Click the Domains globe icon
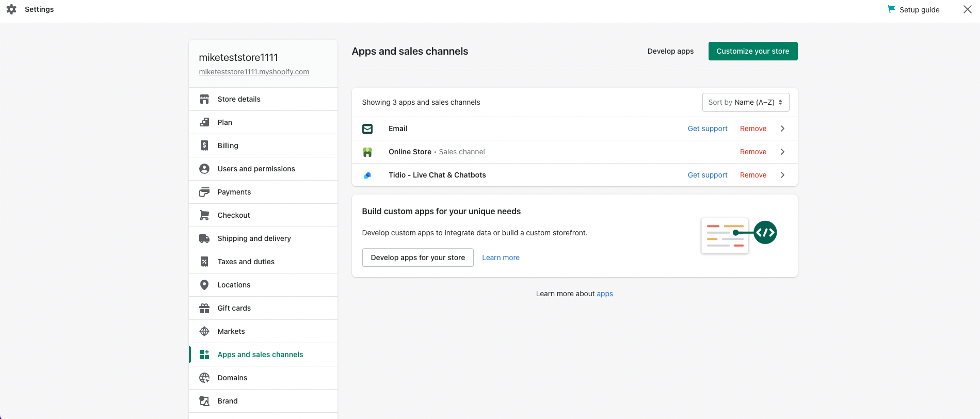This screenshot has height=419, width=980. 204,378
